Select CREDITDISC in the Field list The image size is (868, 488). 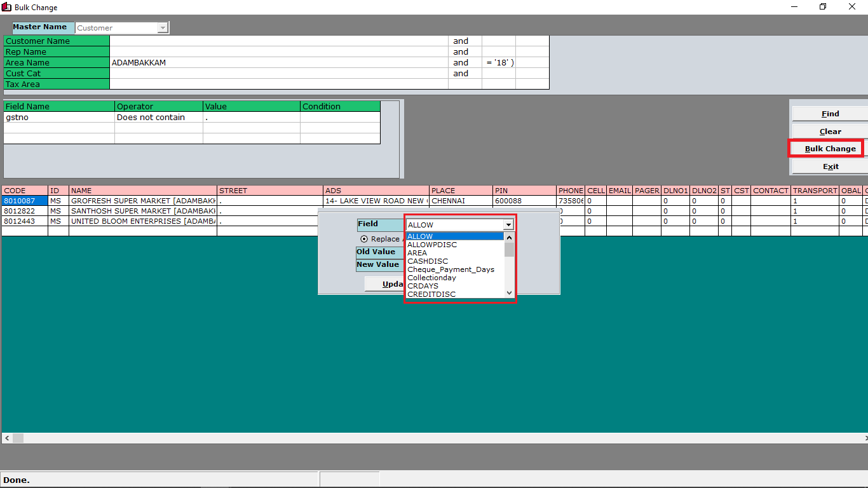431,294
